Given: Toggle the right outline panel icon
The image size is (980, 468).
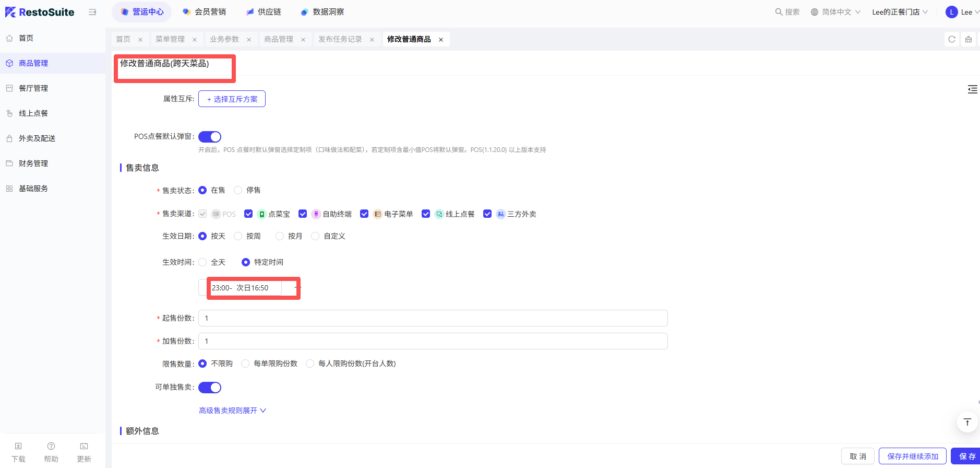Looking at the screenshot, I should pos(972,89).
